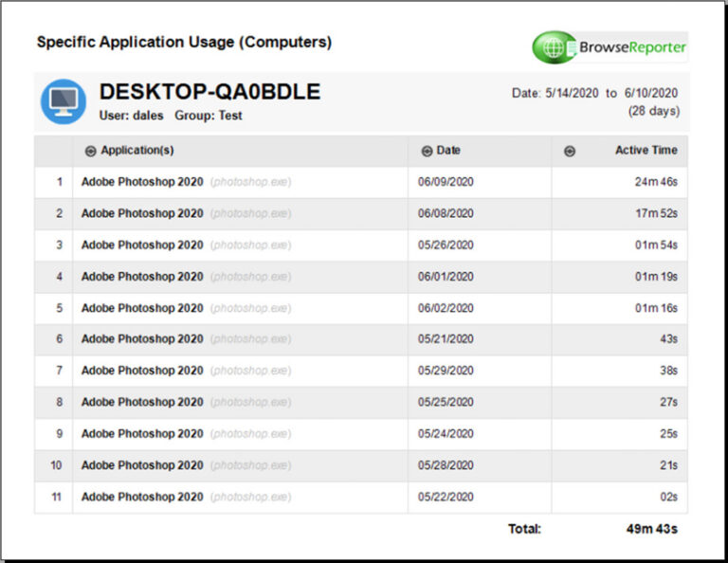Click the active time 38s
This screenshot has height=563, width=728.
pyautogui.click(x=668, y=371)
